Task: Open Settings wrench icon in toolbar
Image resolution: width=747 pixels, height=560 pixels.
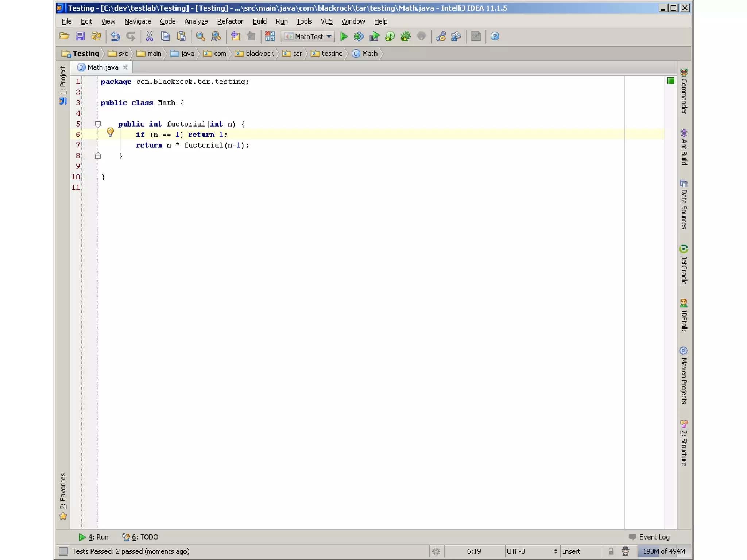Action: click(441, 36)
